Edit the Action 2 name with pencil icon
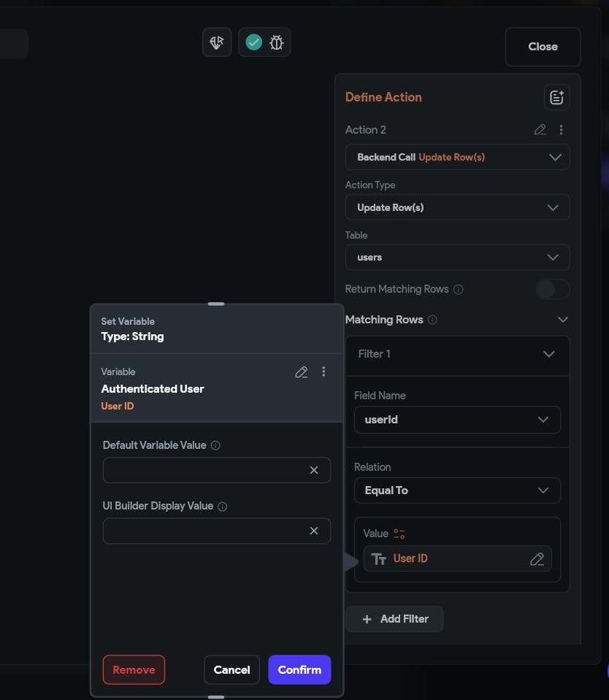This screenshot has height=700, width=609. [540, 130]
